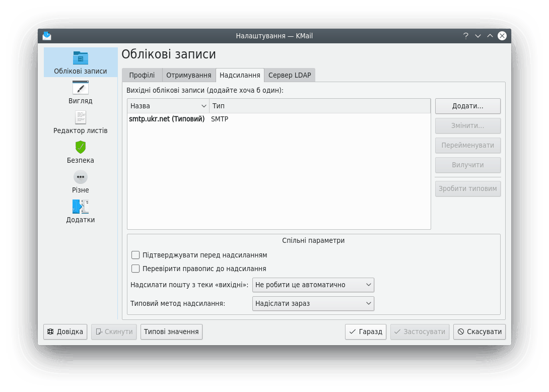Click the title bar help question mark
This screenshot has width=549, height=392.
[x=466, y=36]
